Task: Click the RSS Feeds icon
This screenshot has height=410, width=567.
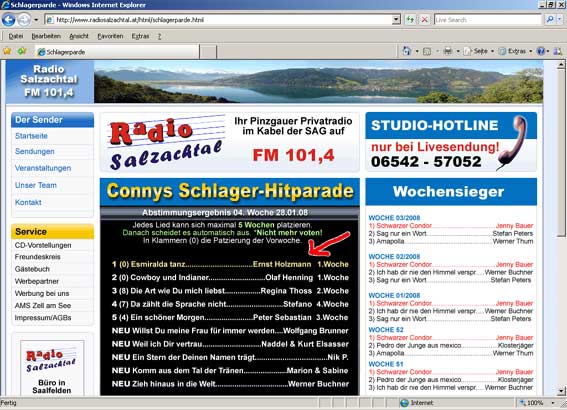Action: click(x=427, y=51)
